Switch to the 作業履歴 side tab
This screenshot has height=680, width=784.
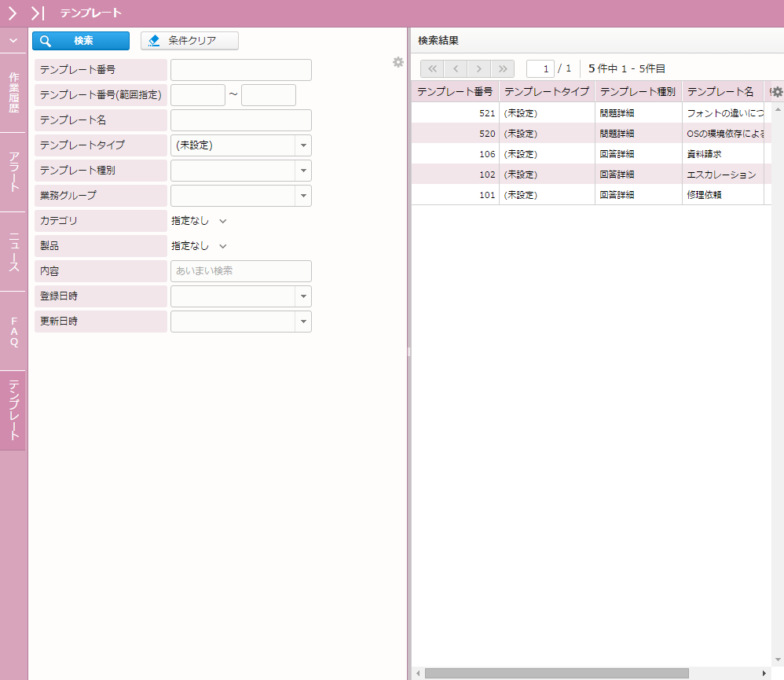pyautogui.click(x=13, y=93)
